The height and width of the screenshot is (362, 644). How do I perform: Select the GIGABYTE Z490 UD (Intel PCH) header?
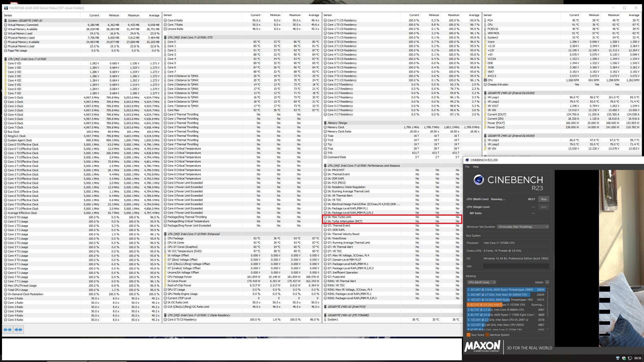point(393,307)
